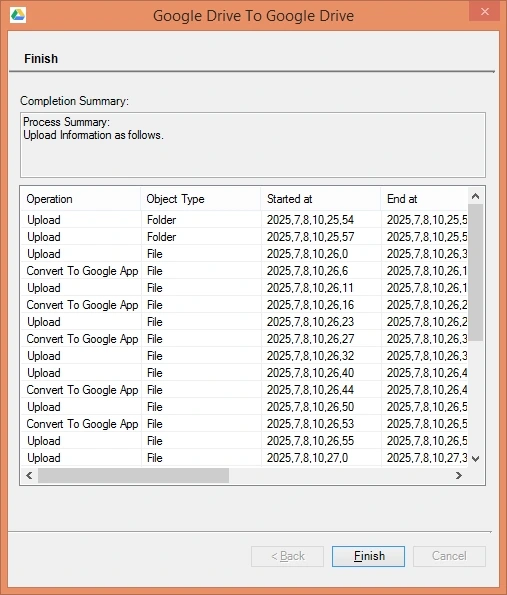The height and width of the screenshot is (595, 507).
Task: Sort by the Object Type column header
Action: 201,199
